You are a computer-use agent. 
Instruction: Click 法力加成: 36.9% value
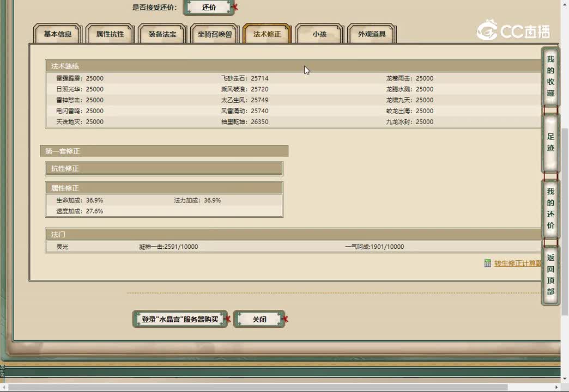tap(197, 200)
